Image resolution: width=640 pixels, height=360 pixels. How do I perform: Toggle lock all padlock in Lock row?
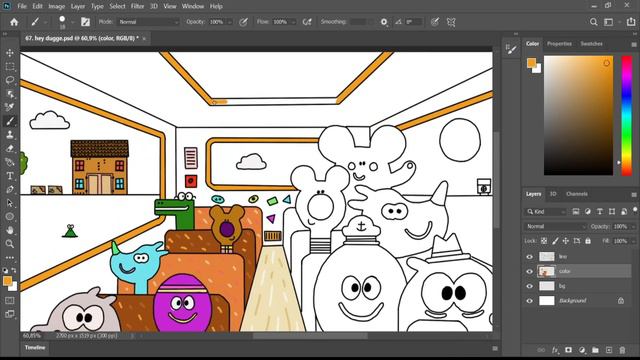tap(588, 241)
